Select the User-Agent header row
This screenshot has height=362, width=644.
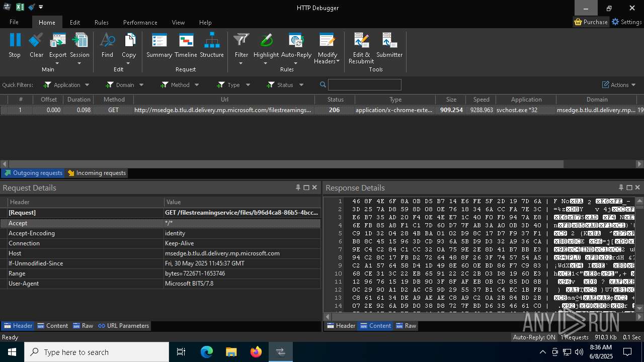(x=160, y=284)
